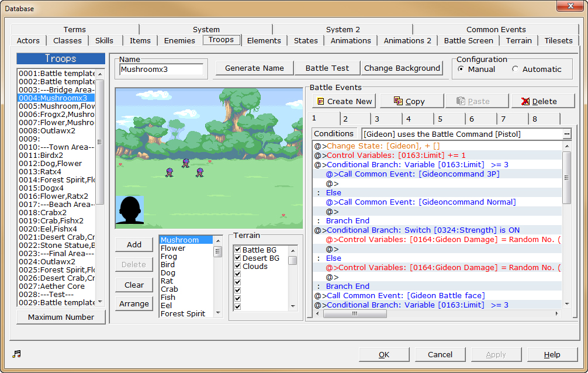Open the condition editor via the ellipsis icon
This screenshot has width=588, height=373.
pyautogui.click(x=566, y=134)
